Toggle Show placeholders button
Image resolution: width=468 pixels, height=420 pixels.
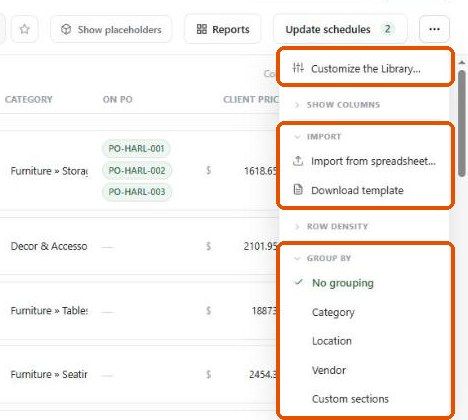pyautogui.click(x=111, y=29)
